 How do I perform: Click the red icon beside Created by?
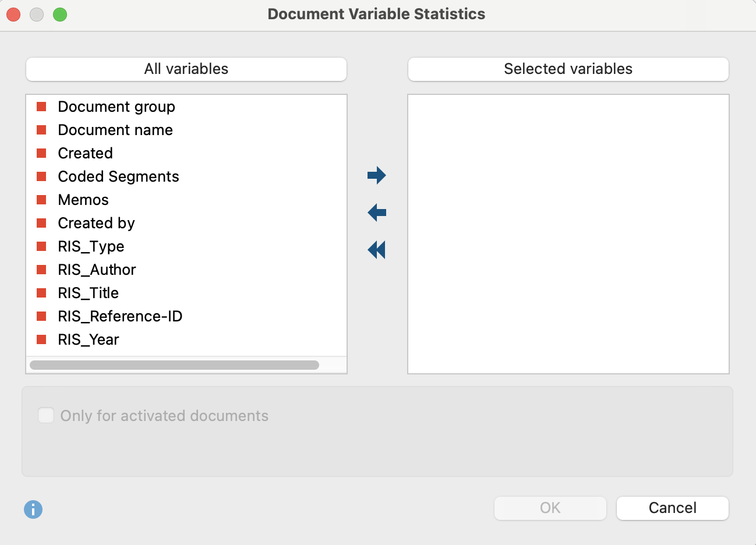pyautogui.click(x=41, y=222)
